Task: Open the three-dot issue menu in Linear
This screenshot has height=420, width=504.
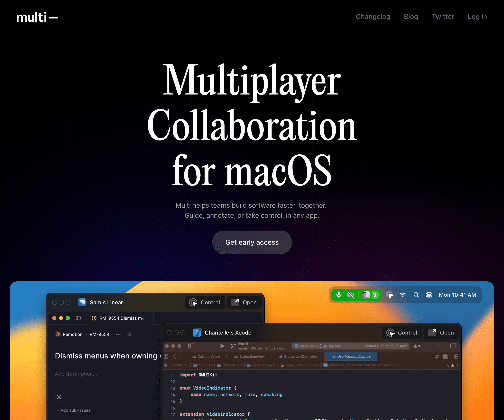Action: [x=118, y=334]
